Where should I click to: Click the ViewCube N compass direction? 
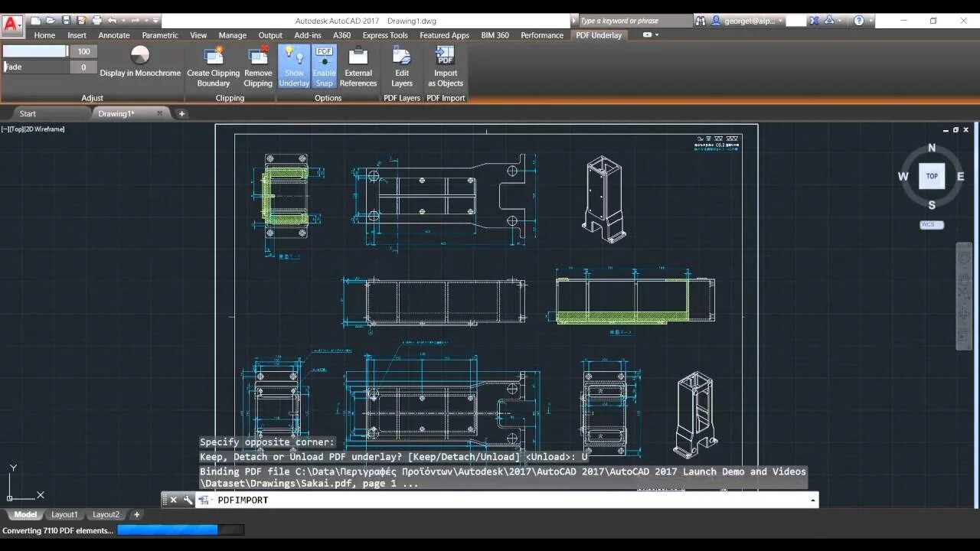(932, 148)
